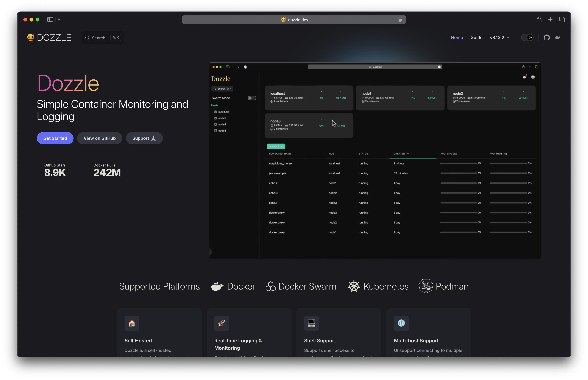Click the rocket icon on Real-time Logging card
The image size is (588, 380).
point(222,323)
